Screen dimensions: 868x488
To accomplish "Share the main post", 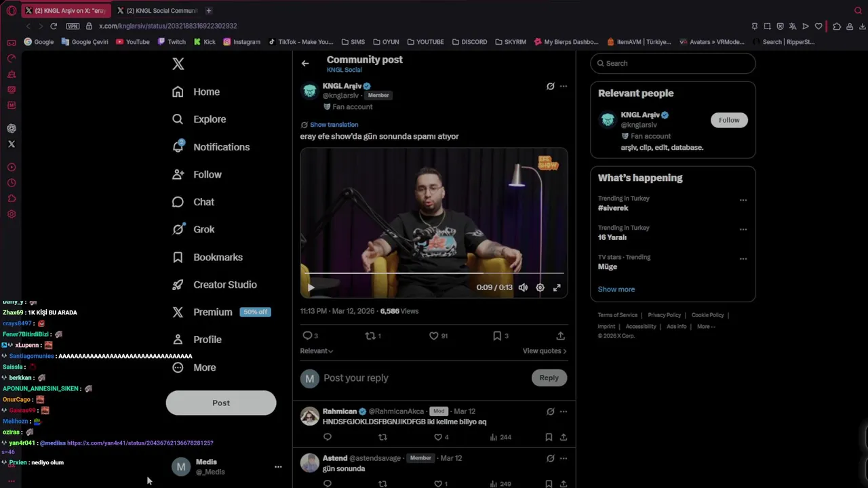I will pyautogui.click(x=560, y=335).
